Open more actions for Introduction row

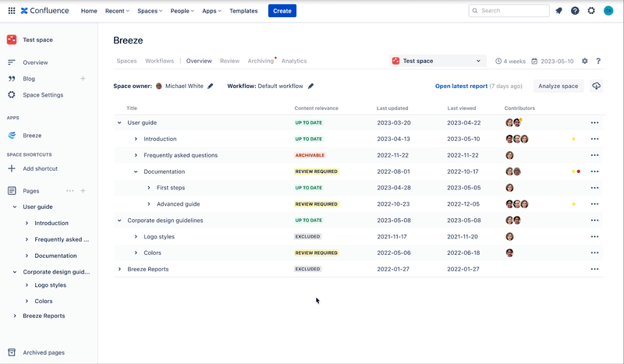coord(594,139)
